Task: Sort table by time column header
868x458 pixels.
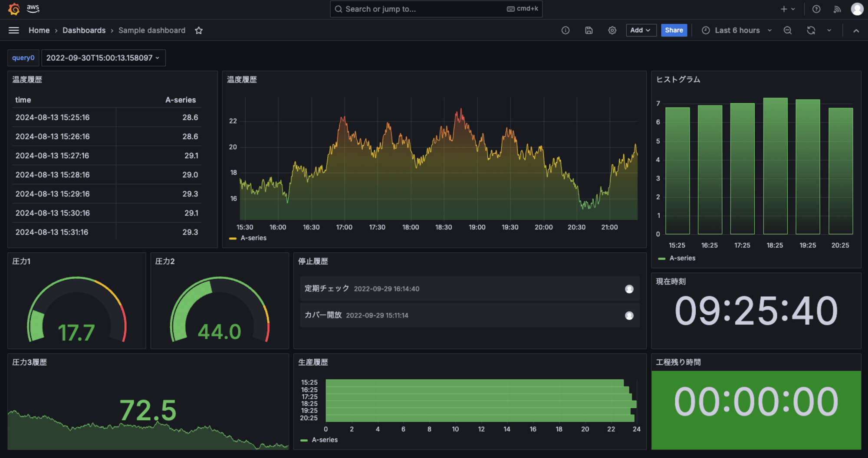Action: (23, 100)
